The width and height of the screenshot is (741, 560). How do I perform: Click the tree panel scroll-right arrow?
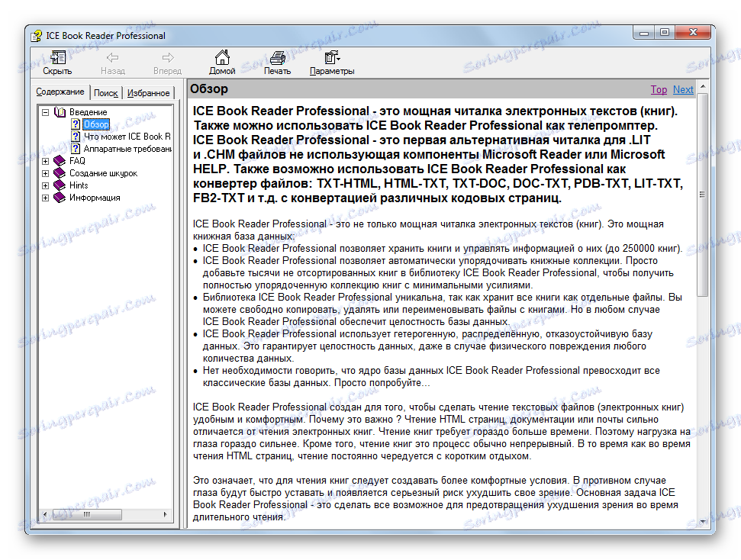166,514
